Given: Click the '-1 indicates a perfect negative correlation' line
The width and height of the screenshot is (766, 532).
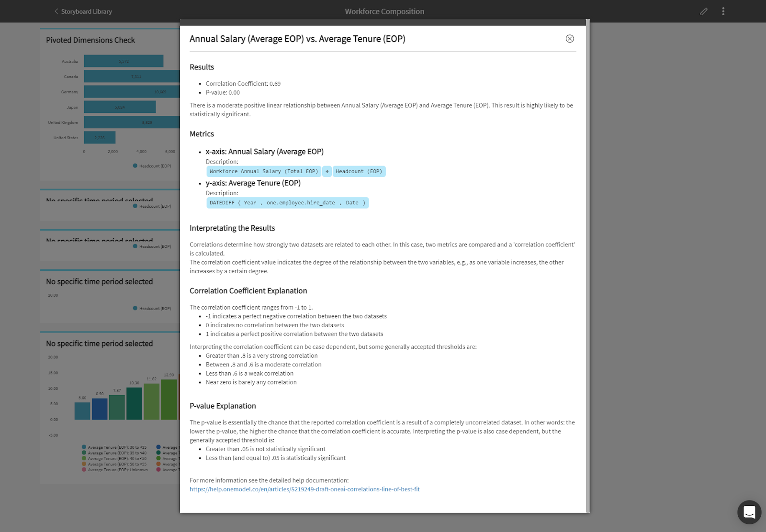Looking at the screenshot, I should 296,316.
